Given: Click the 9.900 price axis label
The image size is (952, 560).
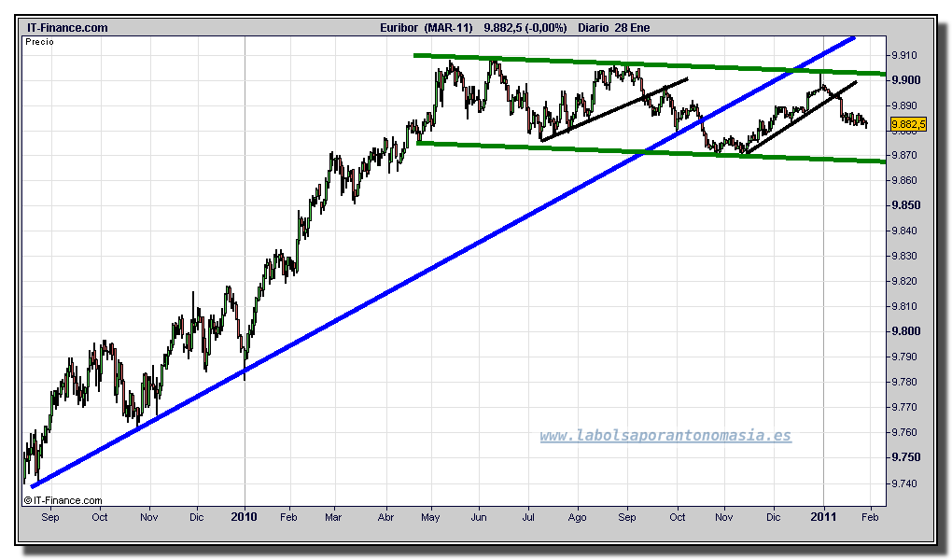Looking at the screenshot, I should (906, 80).
